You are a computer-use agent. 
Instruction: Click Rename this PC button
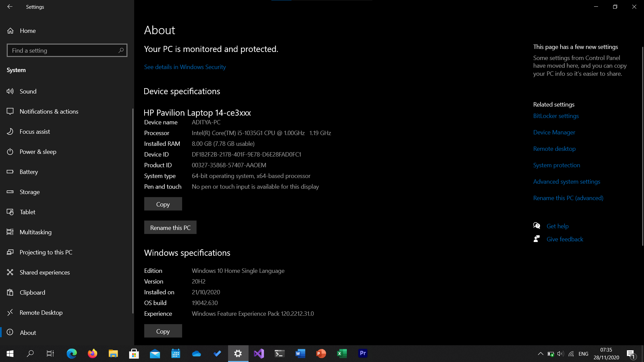point(170,228)
